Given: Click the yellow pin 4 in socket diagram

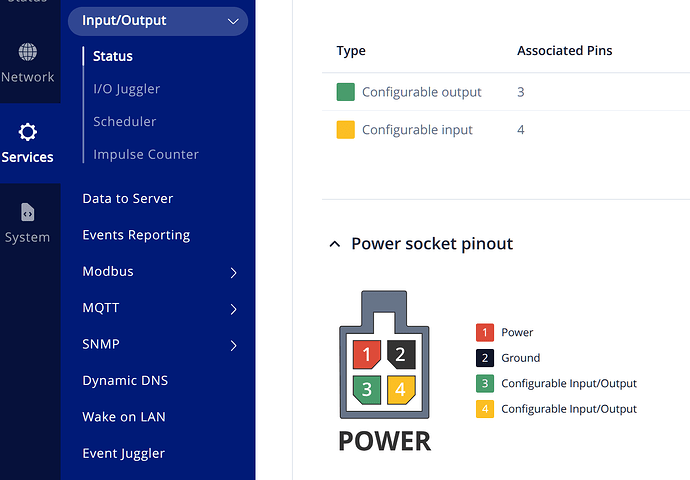Looking at the screenshot, I should coord(400,389).
